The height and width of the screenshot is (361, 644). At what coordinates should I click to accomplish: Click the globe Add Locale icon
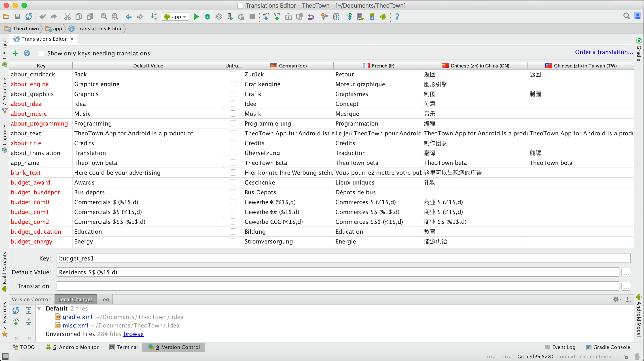(27, 53)
